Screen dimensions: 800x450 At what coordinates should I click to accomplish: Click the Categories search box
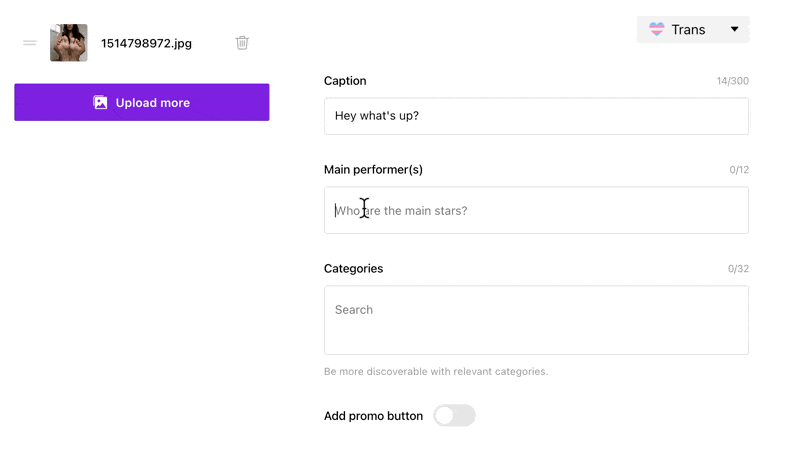point(536,320)
